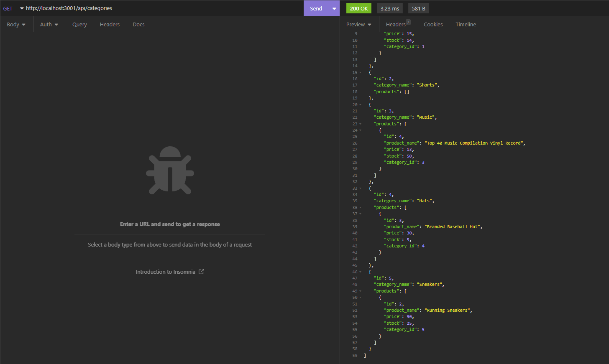
Task: Switch to the Query tab
Action: (x=79, y=24)
